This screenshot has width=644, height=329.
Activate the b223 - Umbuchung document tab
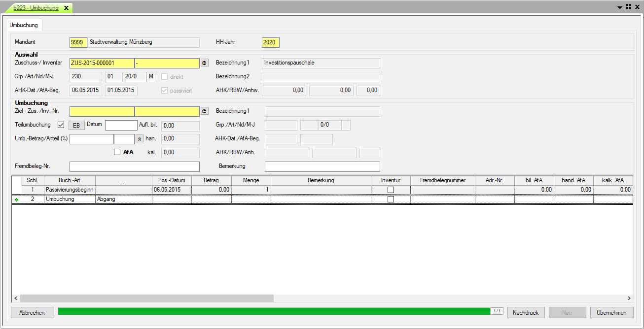[36, 8]
